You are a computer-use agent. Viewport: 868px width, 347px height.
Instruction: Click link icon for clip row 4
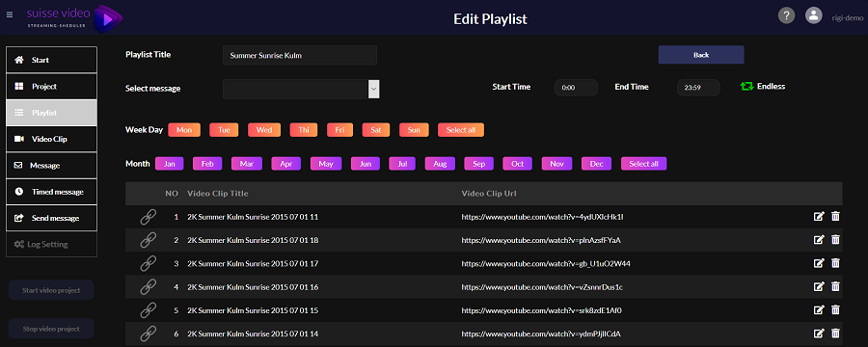point(148,287)
